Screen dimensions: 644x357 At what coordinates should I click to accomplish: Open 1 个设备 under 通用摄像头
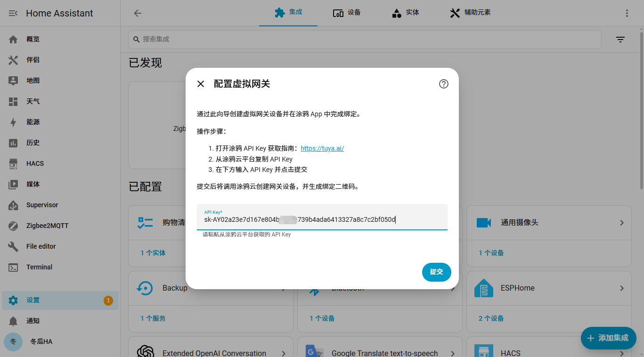click(x=491, y=253)
